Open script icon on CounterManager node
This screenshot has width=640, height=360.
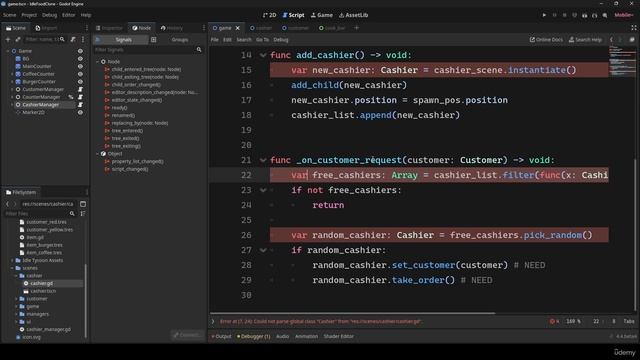coord(80,97)
